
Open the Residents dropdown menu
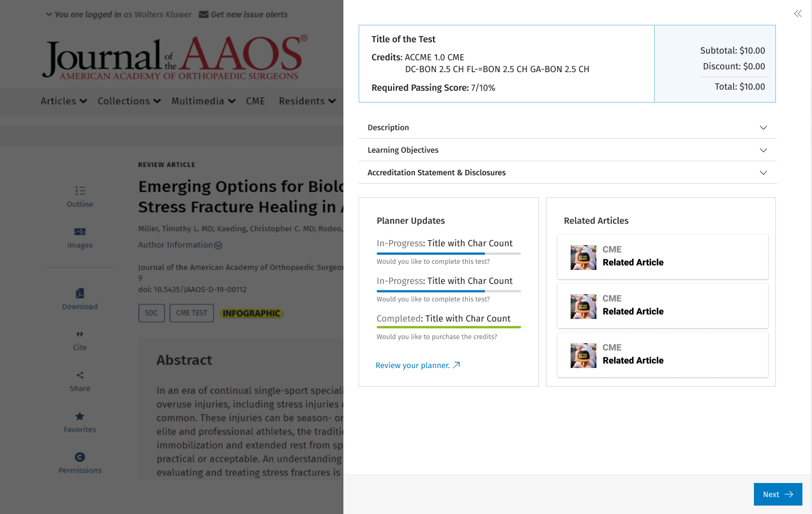307,101
